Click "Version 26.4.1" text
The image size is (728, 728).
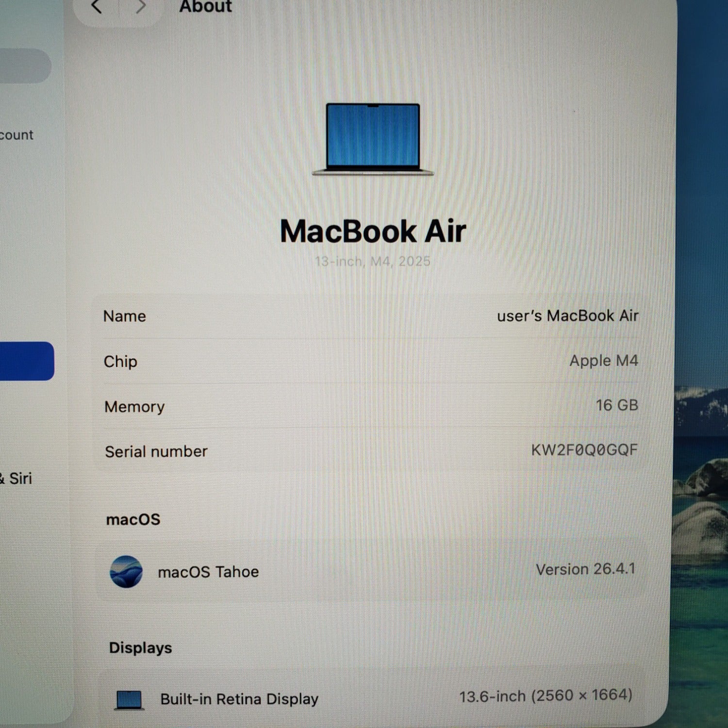click(585, 569)
